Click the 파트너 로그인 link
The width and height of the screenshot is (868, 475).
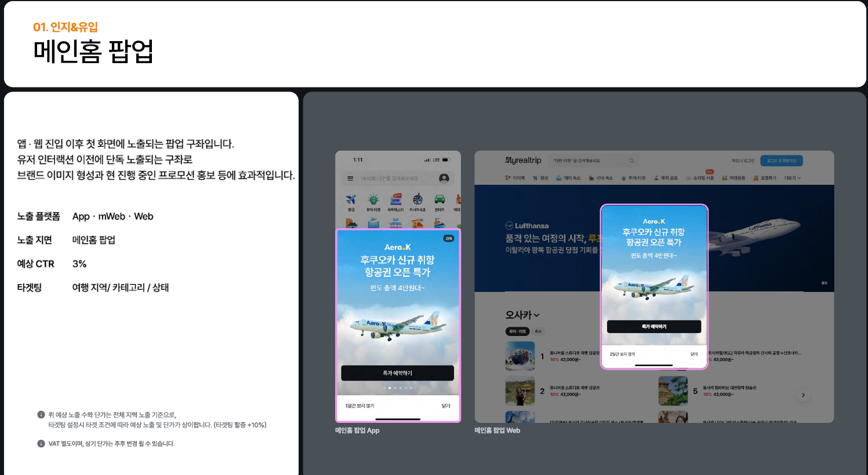tap(743, 160)
